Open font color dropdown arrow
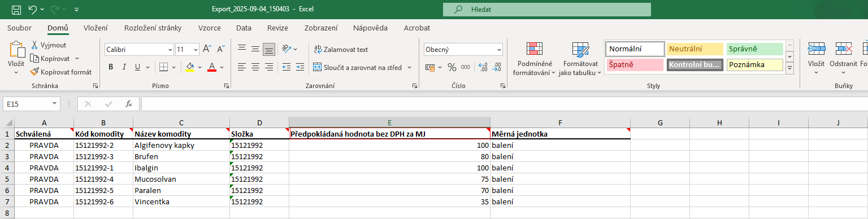868x219 pixels. click(222, 67)
